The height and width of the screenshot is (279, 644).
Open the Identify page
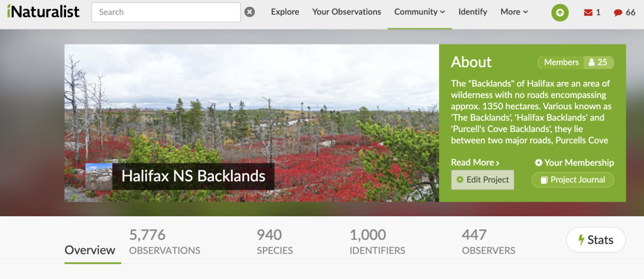point(472,12)
